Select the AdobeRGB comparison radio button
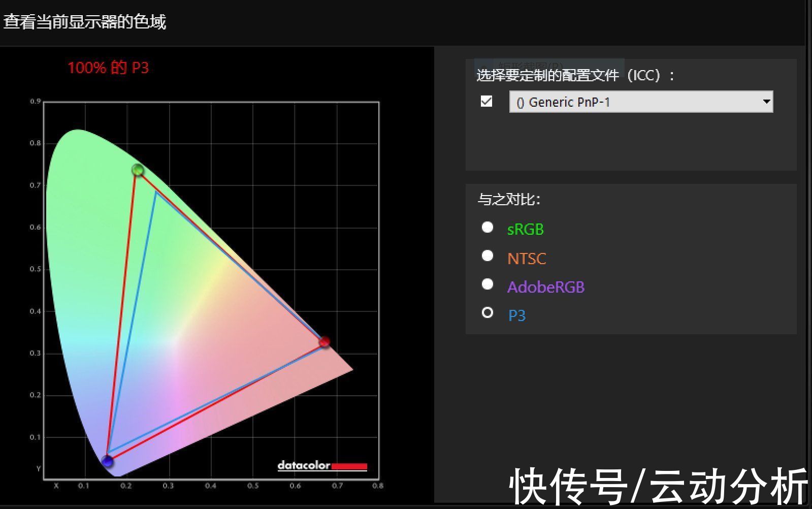812x509 pixels. (x=488, y=284)
